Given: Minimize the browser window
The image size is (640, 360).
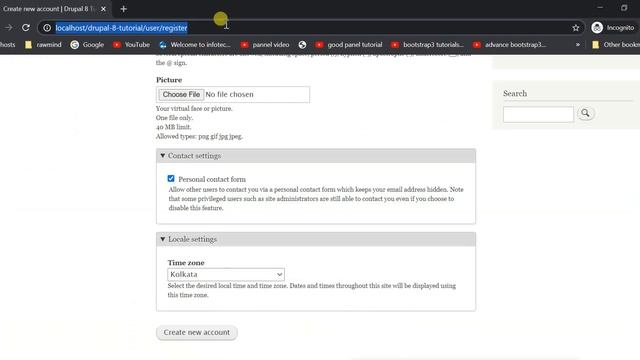Looking at the screenshot, I should click(600, 7).
